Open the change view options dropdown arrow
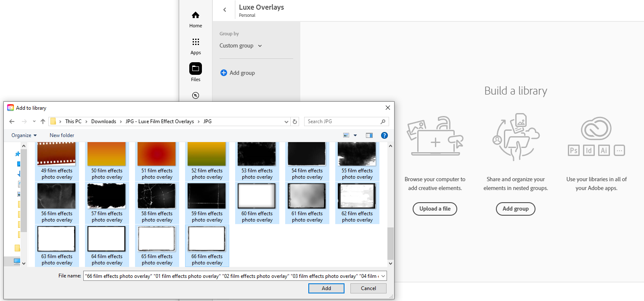The width and height of the screenshot is (644, 301). click(x=355, y=135)
